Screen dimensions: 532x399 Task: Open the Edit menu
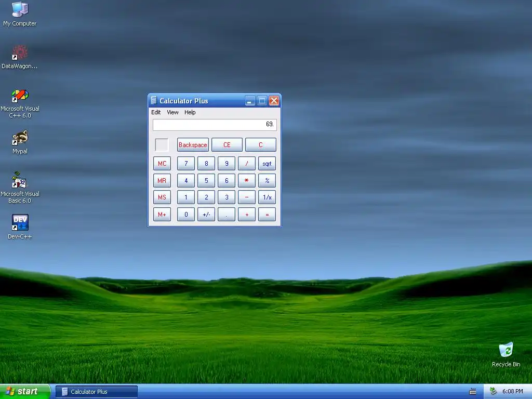[156, 112]
